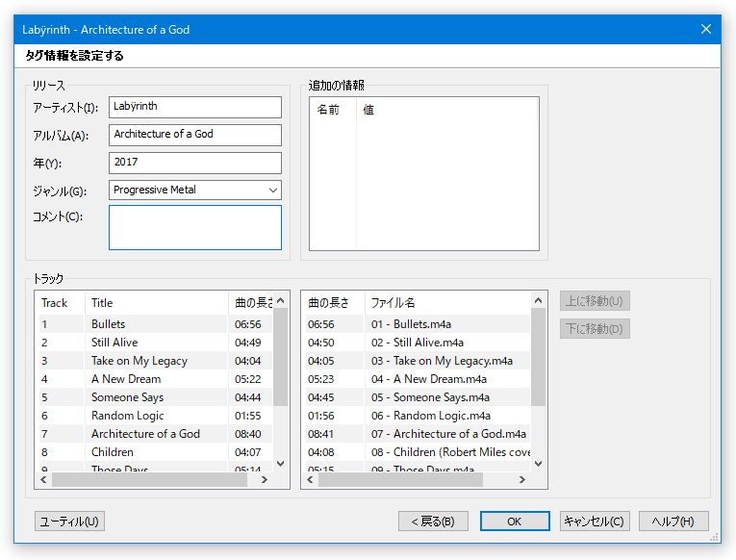The image size is (736, 560).
Task: Click the track list scroll-up arrow
Action: pos(281,300)
